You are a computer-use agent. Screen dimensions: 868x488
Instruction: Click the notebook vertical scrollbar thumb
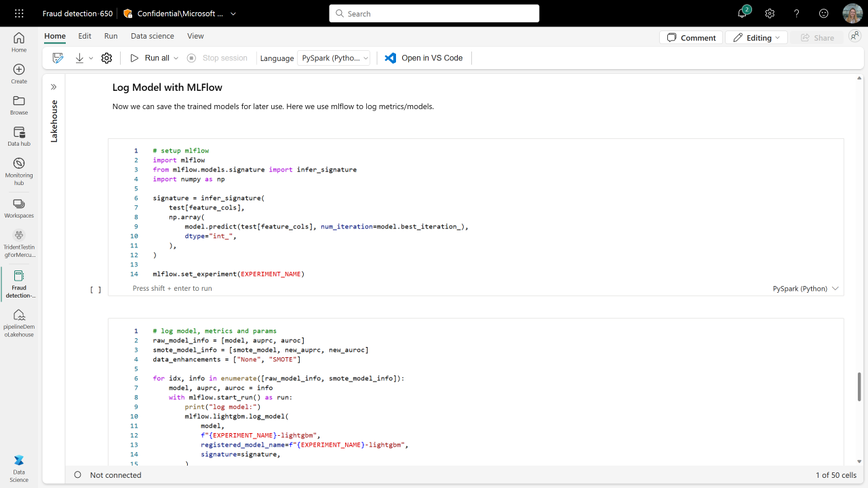[x=859, y=386]
